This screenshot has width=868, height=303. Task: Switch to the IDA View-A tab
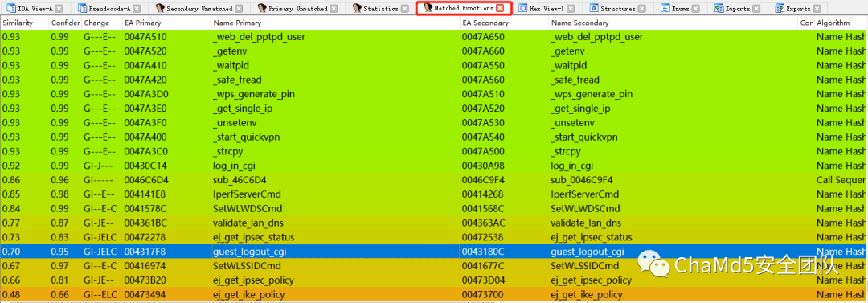pos(35,8)
